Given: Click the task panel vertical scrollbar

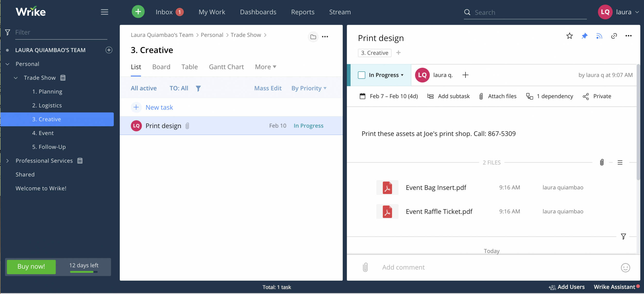Looking at the screenshot, I should tap(638, 122).
